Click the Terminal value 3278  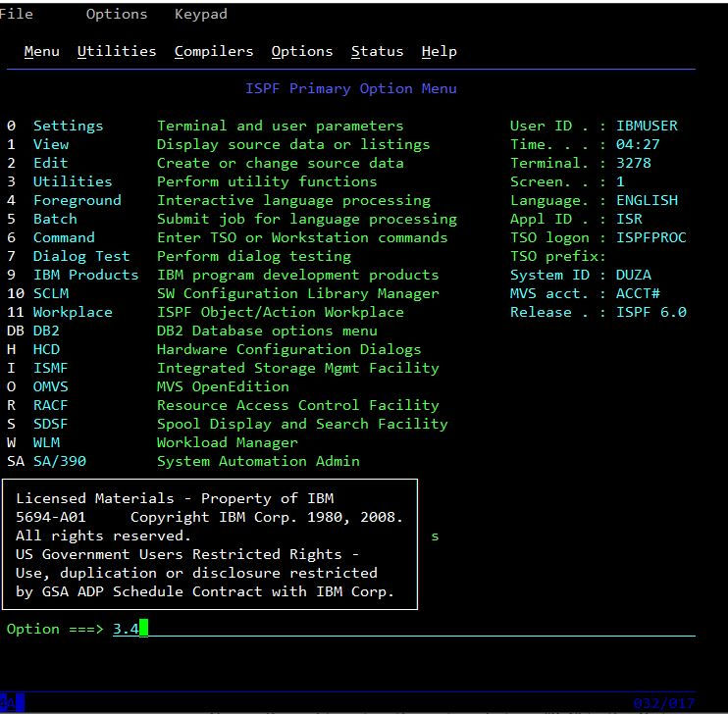pyautogui.click(x=633, y=163)
